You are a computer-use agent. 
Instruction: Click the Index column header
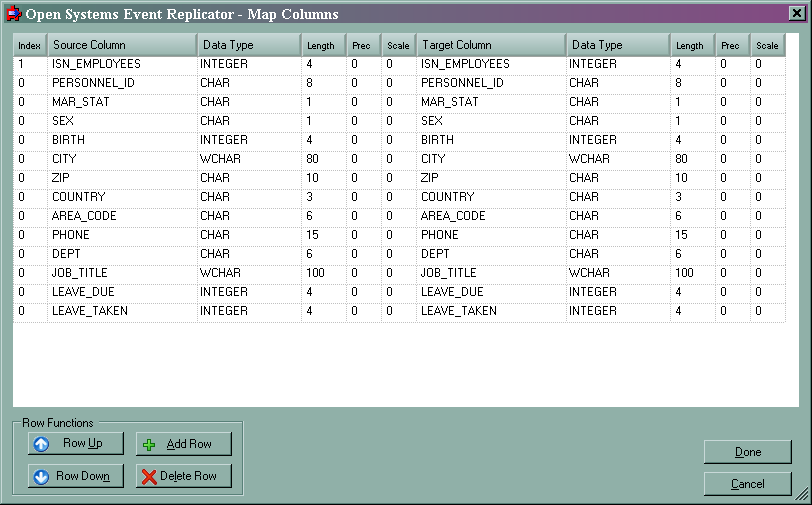pos(30,45)
